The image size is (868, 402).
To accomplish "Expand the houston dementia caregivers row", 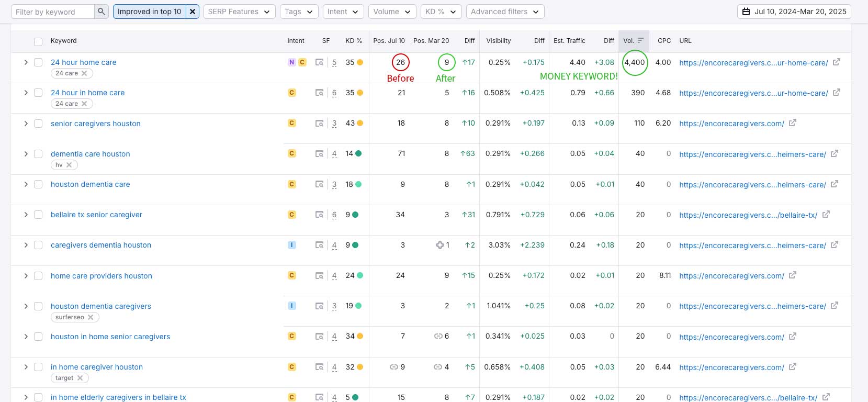I will coord(26,306).
